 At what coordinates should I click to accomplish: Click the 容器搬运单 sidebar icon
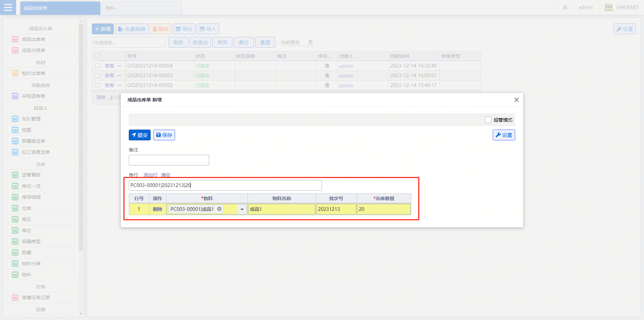15,141
